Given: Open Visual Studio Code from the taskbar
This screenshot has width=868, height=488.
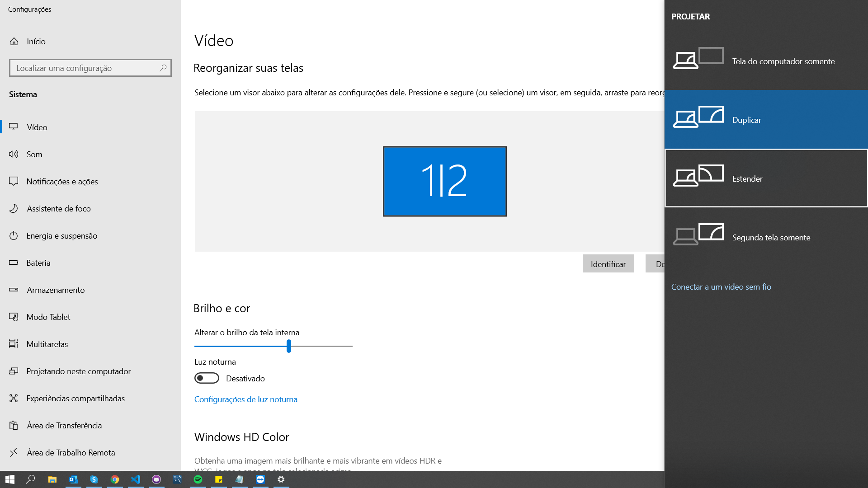Looking at the screenshot, I should (136, 479).
